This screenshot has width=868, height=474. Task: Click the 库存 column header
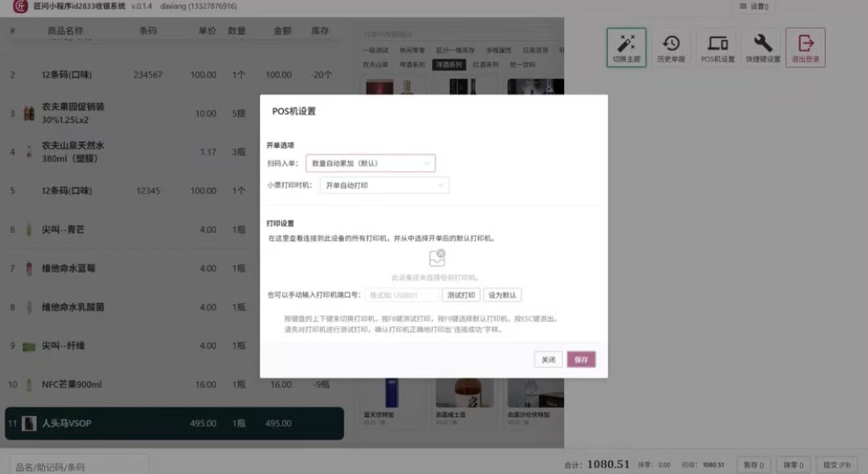pos(320,31)
